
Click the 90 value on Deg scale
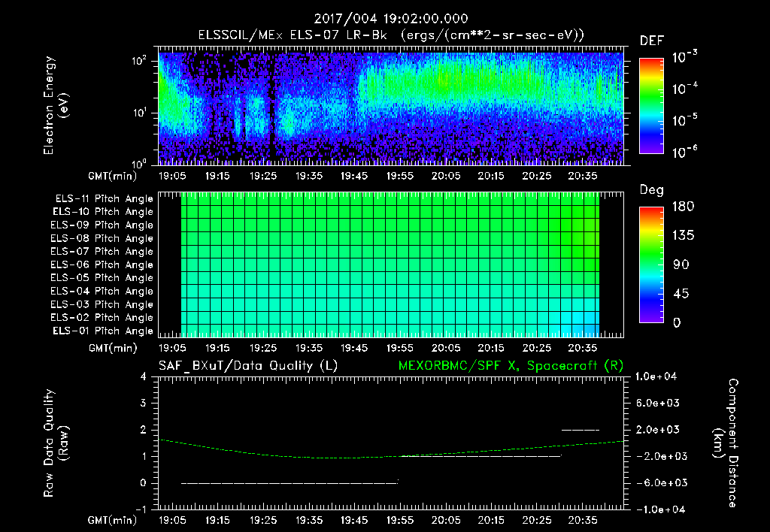[x=681, y=265]
